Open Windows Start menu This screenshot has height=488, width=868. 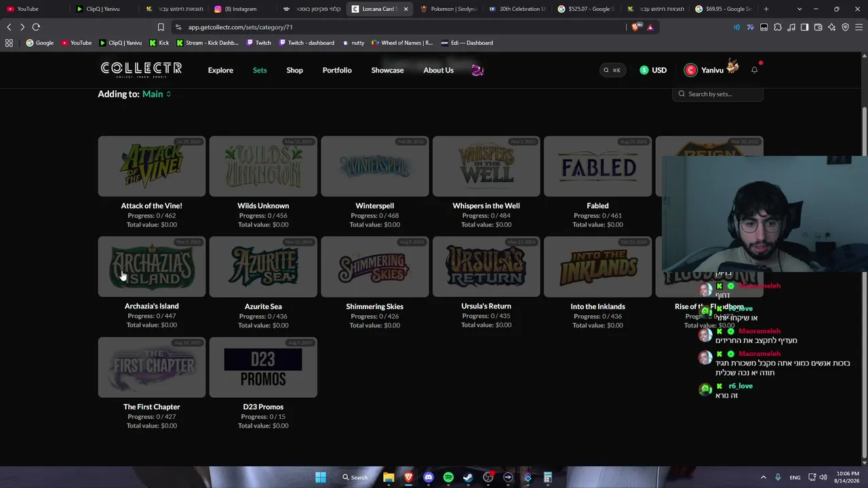coord(321,477)
